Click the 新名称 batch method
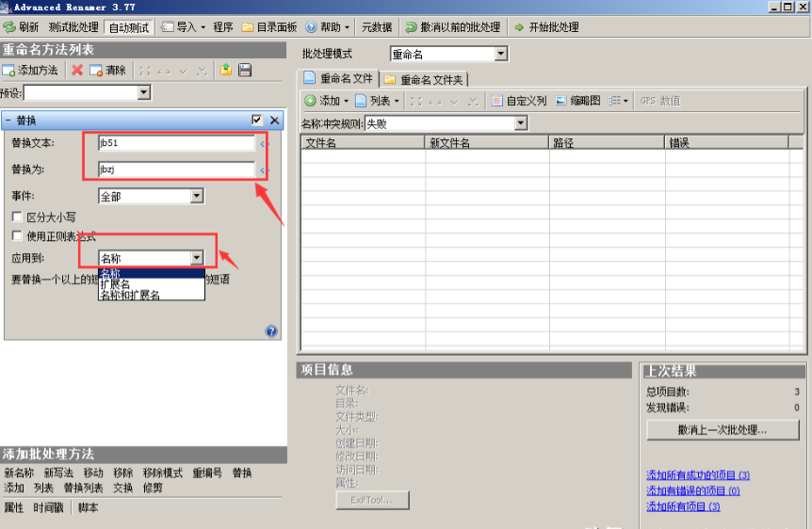Image resolution: width=812 pixels, height=529 pixels. (19, 473)
